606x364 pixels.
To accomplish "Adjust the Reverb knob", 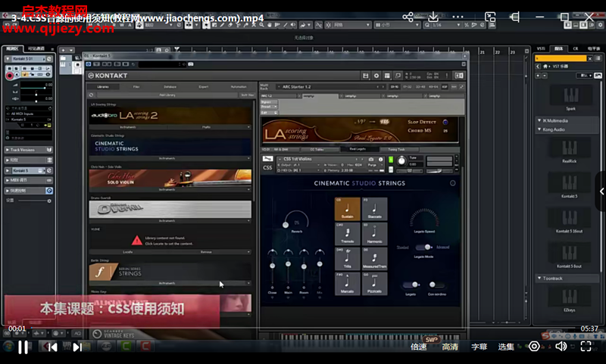I will (x=296, y=220).
